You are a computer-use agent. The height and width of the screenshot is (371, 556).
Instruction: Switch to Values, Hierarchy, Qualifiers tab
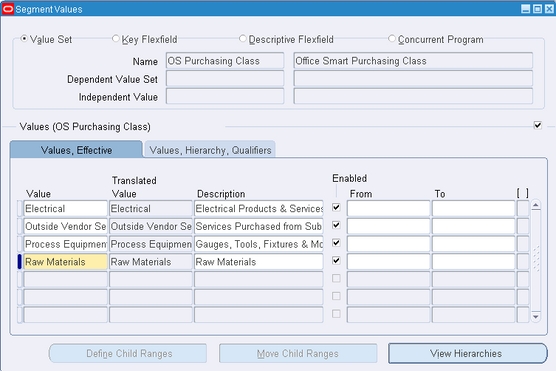point(210,150)
